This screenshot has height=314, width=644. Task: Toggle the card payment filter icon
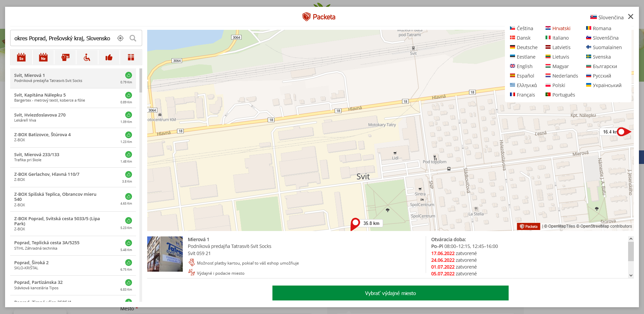click(x=65, y=57)
